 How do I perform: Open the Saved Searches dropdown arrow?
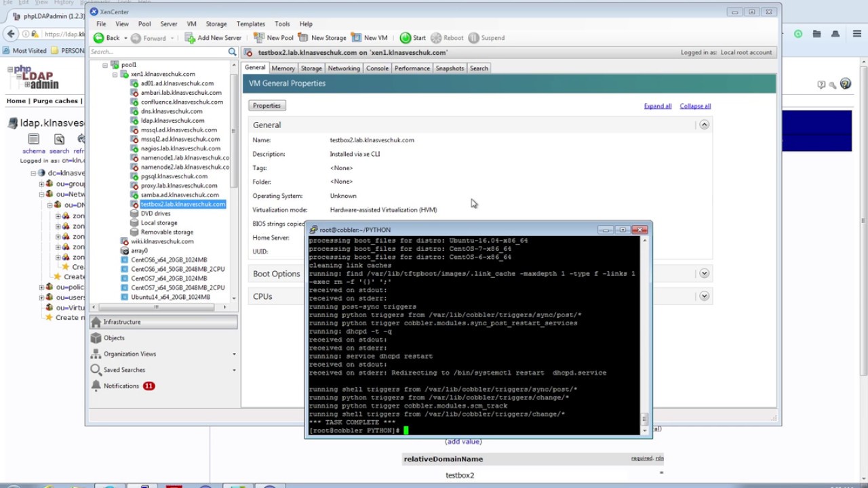tap(234, 370)
